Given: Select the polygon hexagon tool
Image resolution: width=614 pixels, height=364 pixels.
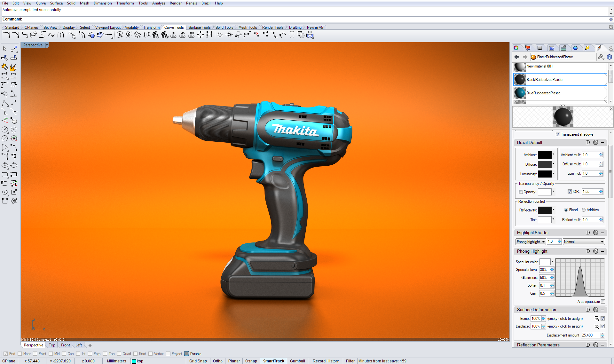Looking at the screenshot, I should (x=5, y=192).
